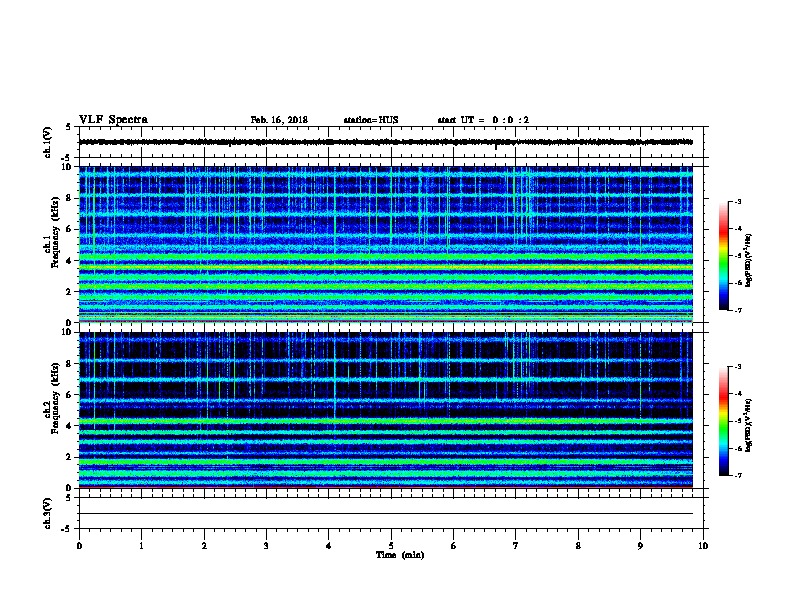The image size is (792, 612).
Task: Click the ch.2 colorbar log(PSD) unit label
Action: (749, 426)
